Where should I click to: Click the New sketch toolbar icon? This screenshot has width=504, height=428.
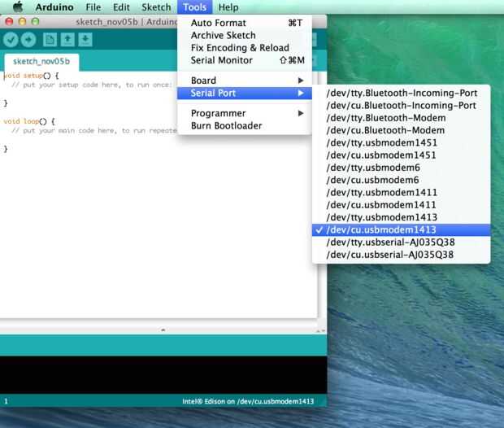pyautogui.click(x=50, y=40)
